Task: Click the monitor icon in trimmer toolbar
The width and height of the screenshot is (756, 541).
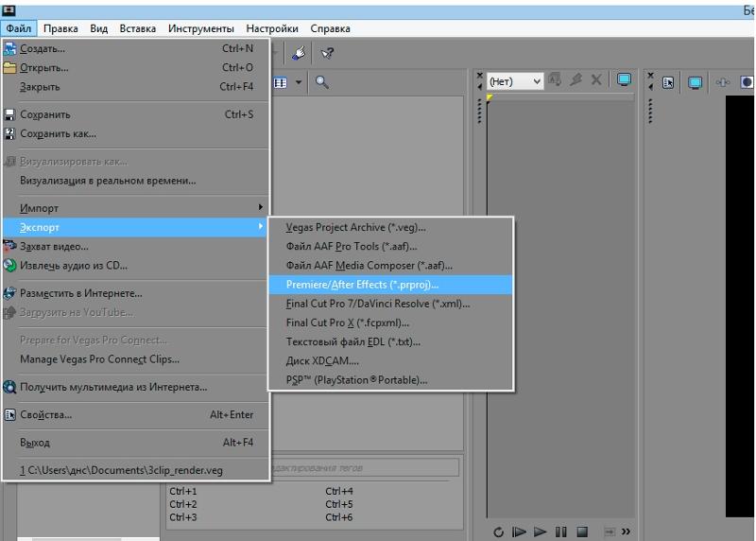Action: [x=624, y=79]
